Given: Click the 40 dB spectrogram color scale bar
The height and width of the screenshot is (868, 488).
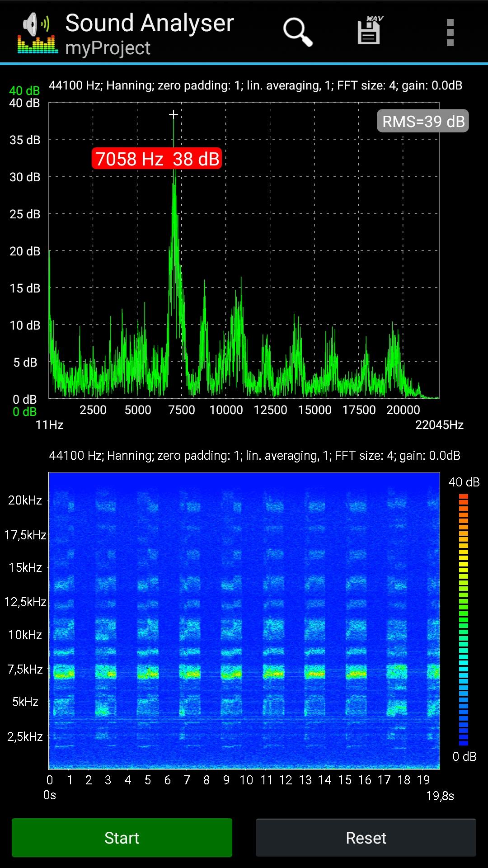Looking at the screenshot, I should coord(464,619).
